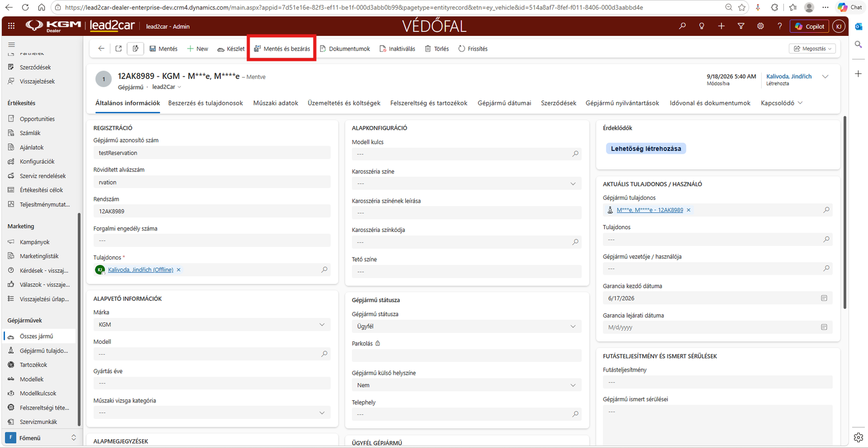
Task: Expand the Karosszéria színe dropdown
Action: pyautogui.click(x=467, y=184)
